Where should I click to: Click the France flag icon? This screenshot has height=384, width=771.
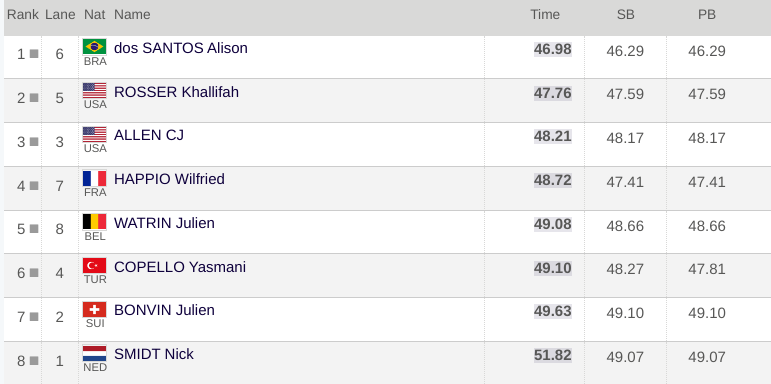coord(94,178)
